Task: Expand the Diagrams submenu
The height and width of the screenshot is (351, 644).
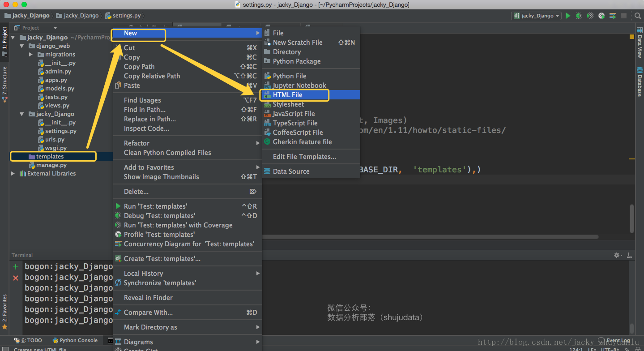Action: pyautogui.click(x=188, y=342)
